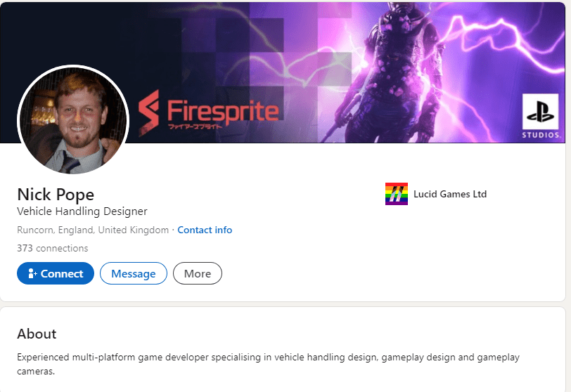571x392 pixels.
Task: Click the PlayStation Studios logo in banner
Action: 541,112
